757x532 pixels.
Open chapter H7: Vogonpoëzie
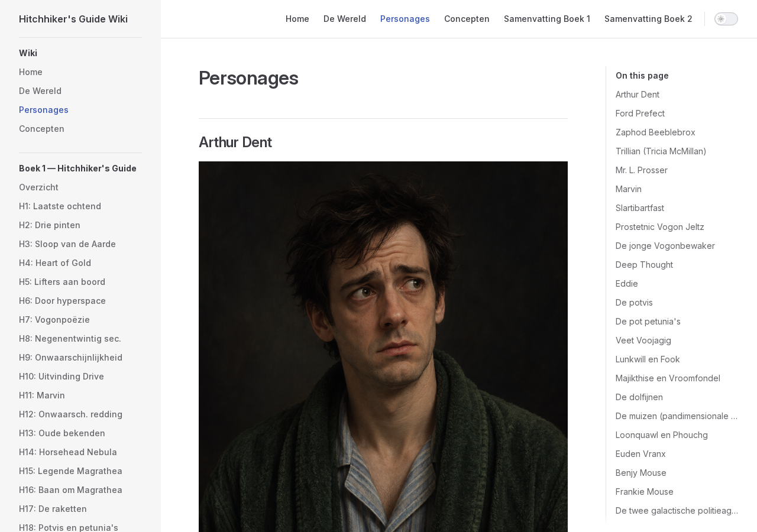click(x=54, y=320)
